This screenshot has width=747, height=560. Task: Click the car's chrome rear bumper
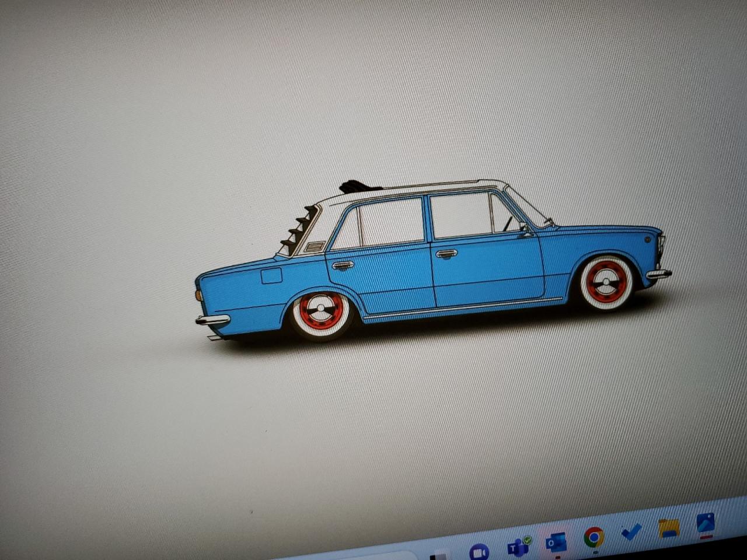point(212,320)
